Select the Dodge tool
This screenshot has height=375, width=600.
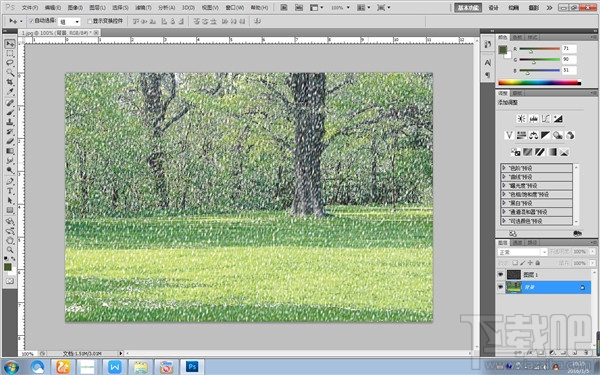pos(10,170)
